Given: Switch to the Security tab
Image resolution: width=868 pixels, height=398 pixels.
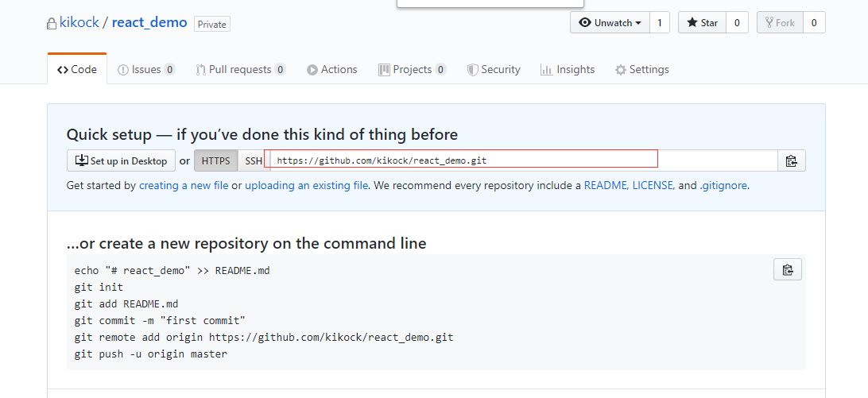Looking at the screenshot, I should click(x=494, y=69).
